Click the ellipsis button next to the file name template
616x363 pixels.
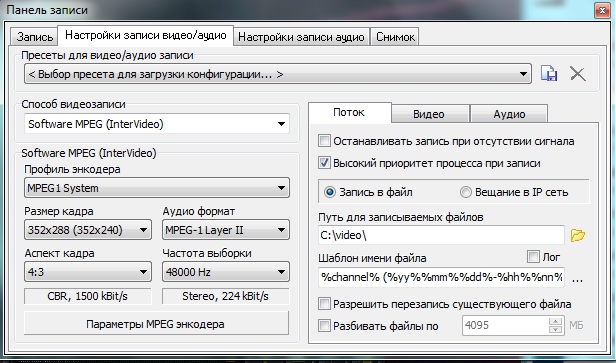pos(578,279)
